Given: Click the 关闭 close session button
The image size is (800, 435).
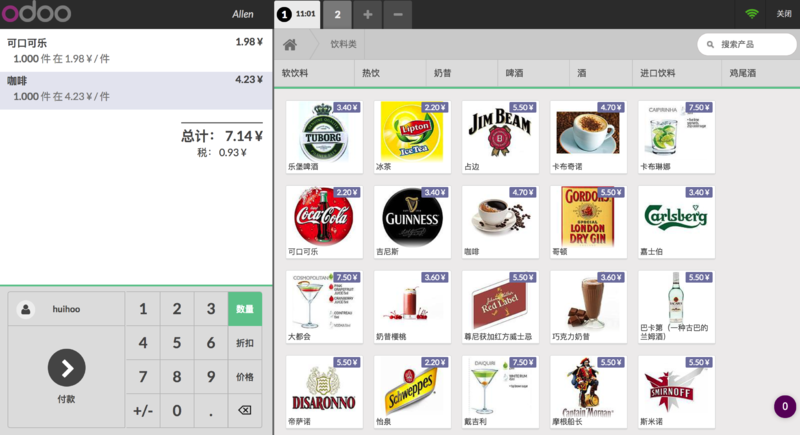Looking at the screenshot, I should [783, 14].
